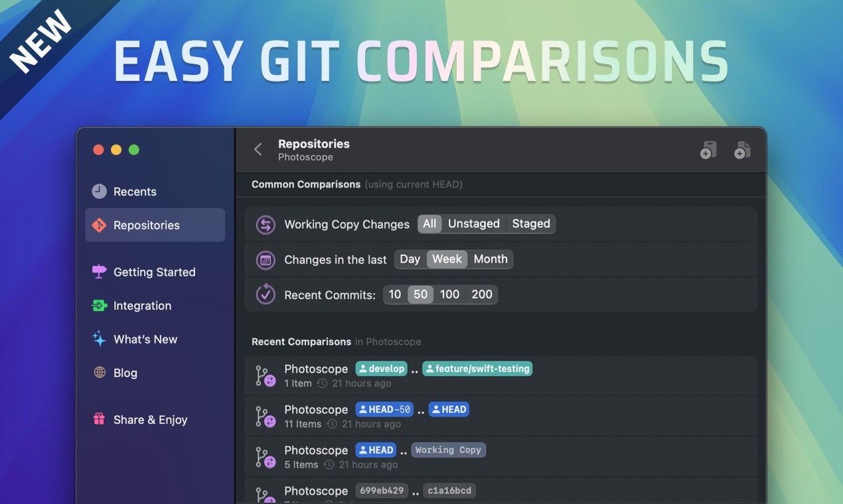The image size is (843, 504).
Task: Click the Repositories git icon in sidebar
Action: coord(99,225)
